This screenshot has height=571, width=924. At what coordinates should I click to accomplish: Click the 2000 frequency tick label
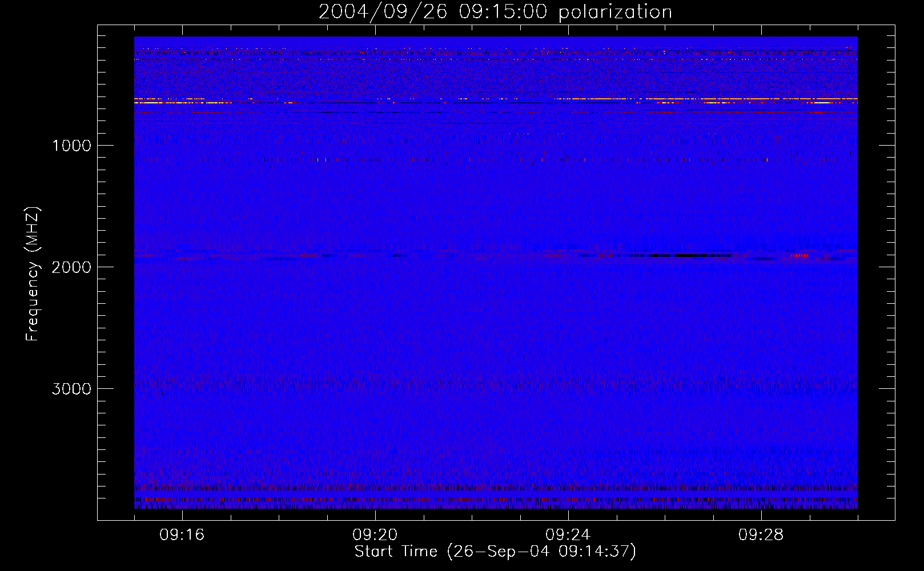(x=71, y=267)
